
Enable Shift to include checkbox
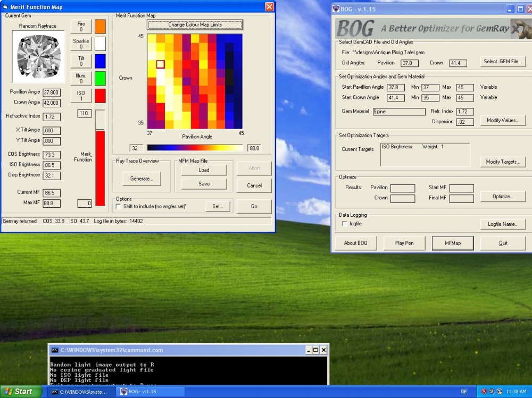point(119,207)
